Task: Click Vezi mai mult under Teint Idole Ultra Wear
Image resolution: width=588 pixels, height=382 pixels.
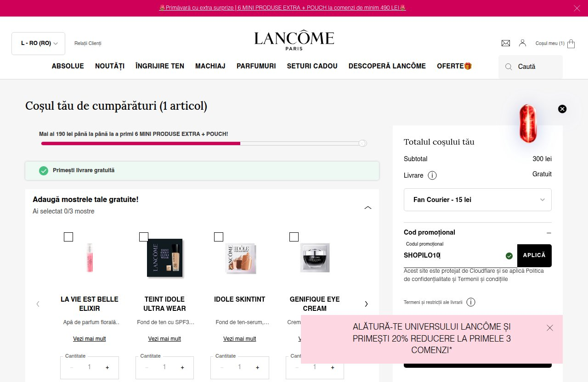Action: [164, 339]
